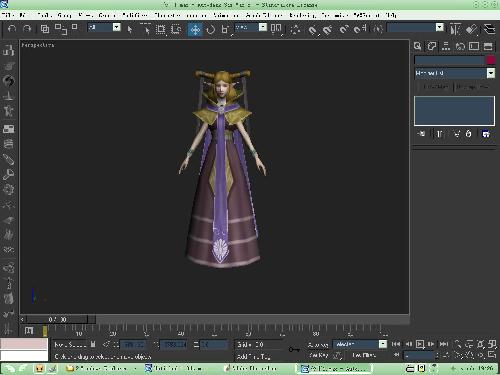Viewport: 500px width, 375px height.
Task: Open Key Filters button
Action: click(364, 355)
